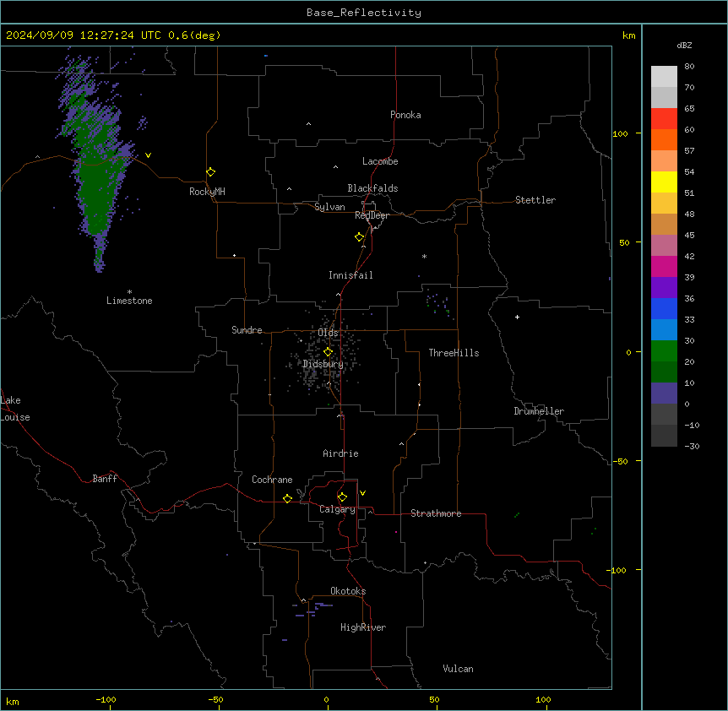This screenshot has width=728, height=711.
Task: Select the Ponoka label
Action: (x=405, y=115)
